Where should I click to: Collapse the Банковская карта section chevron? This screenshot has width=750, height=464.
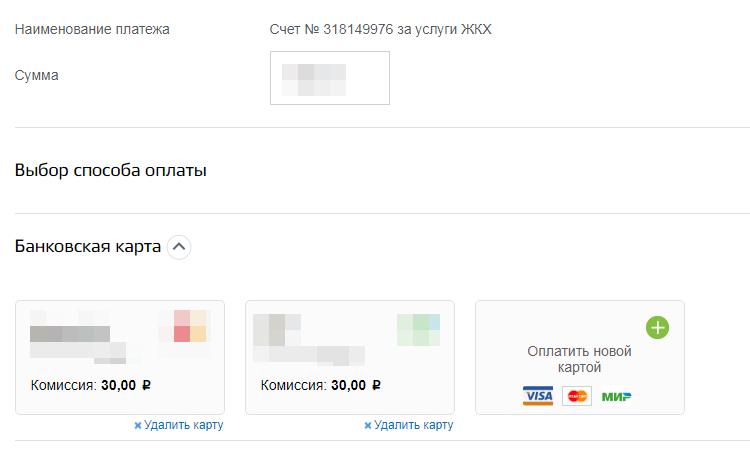coord(179,247)
